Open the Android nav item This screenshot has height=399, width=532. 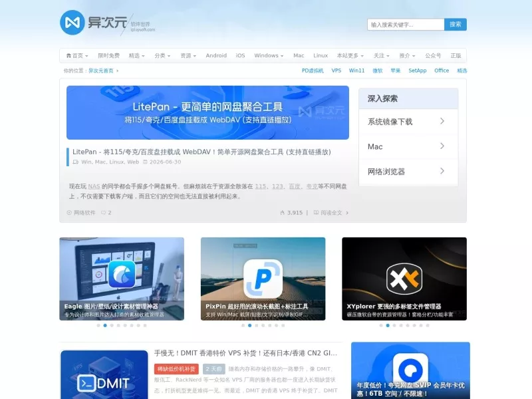pyautogui.click(x=216, y=56)
